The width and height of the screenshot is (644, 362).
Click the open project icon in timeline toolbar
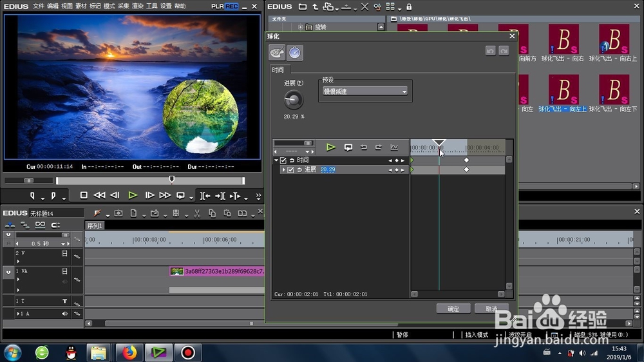pos(155,213)
